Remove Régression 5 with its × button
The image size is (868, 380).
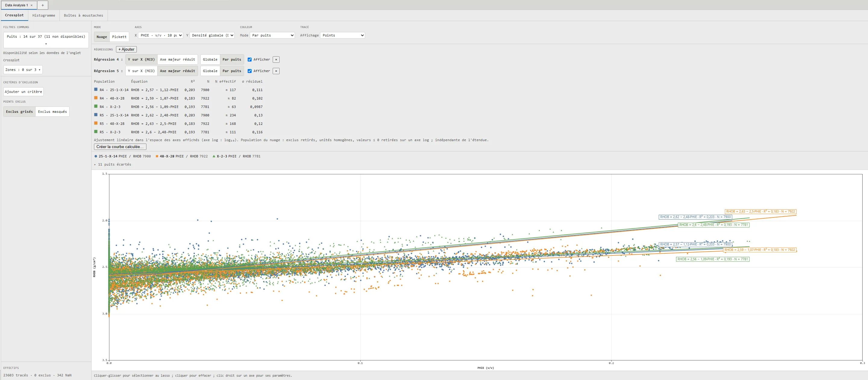click(x=276, y=71)
